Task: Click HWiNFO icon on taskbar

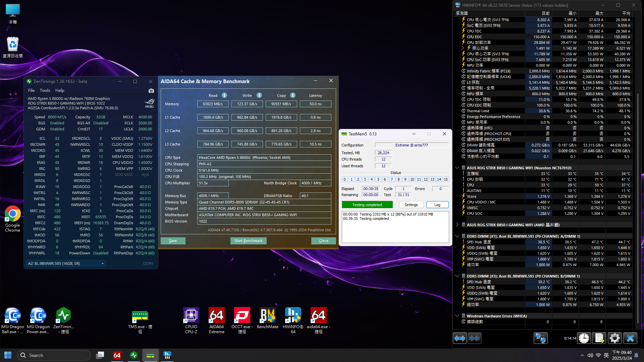Action: click(x=167, y=355)
